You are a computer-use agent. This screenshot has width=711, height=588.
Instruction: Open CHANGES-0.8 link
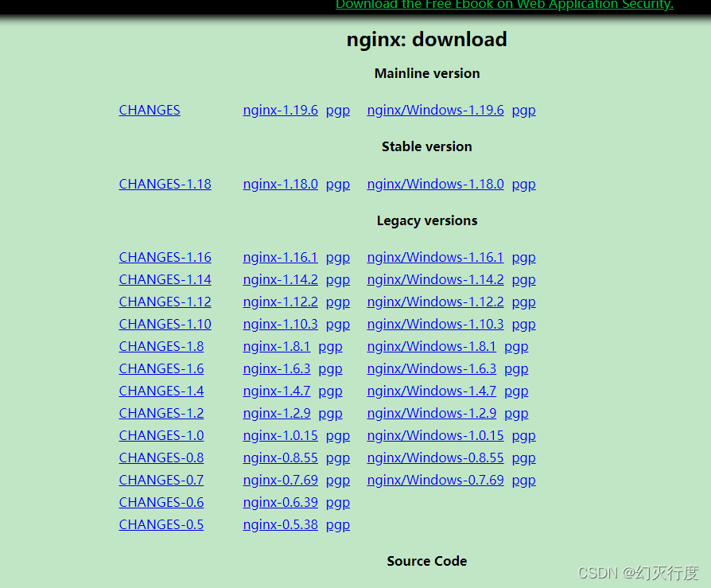click(161, 458)
